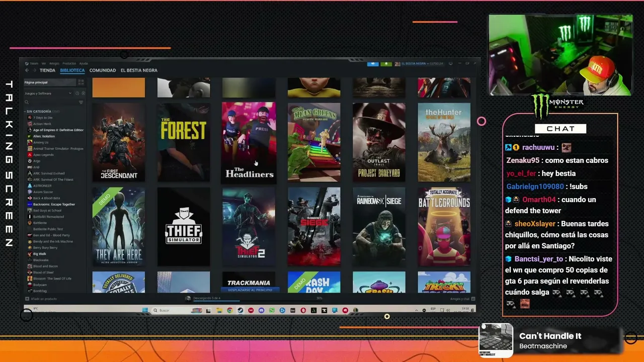Open The First Descendant cover
The image size is (644, 362).
119,142
